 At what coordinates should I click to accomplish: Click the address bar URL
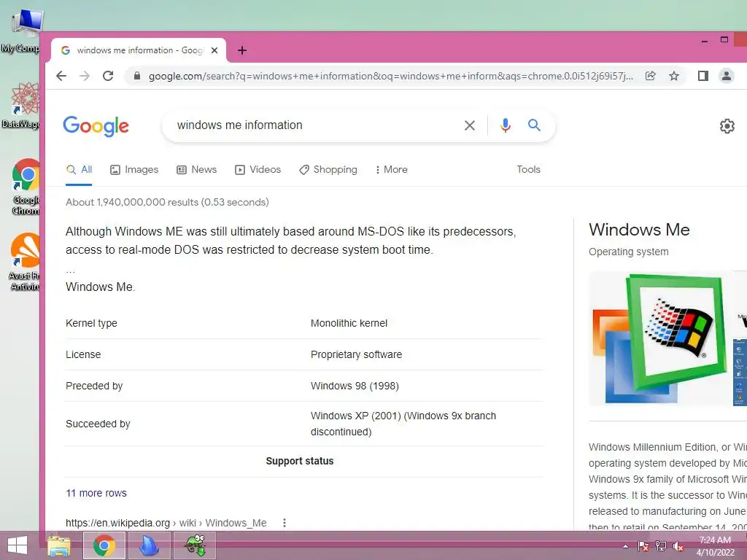[391, 76]
